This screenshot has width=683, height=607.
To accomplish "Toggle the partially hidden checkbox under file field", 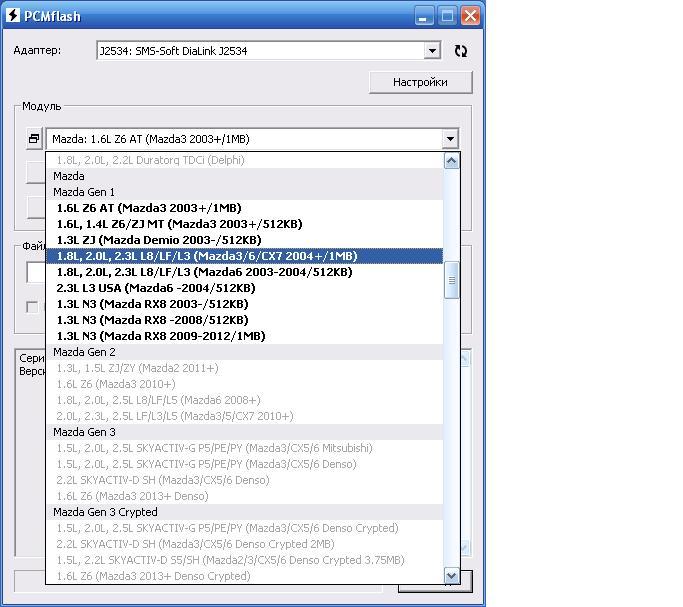I will (x=32, y=307).
